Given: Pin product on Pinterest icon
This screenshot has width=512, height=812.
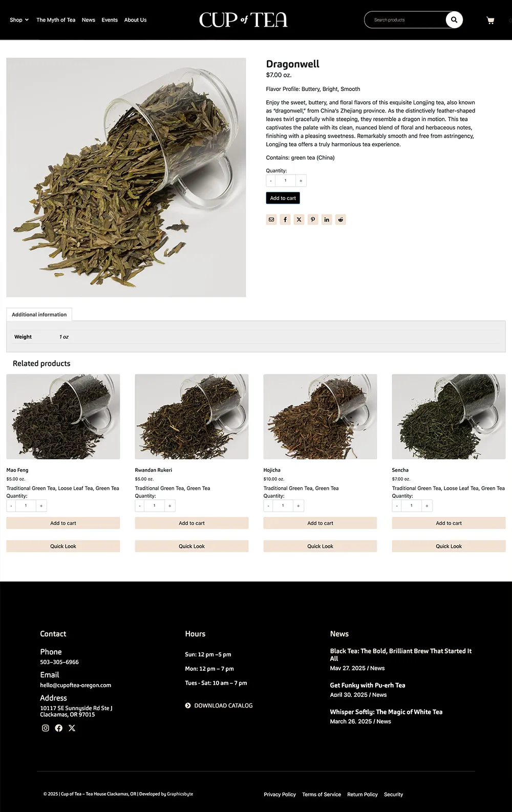Looking at the screenshot, I should [x=313, y=220].
